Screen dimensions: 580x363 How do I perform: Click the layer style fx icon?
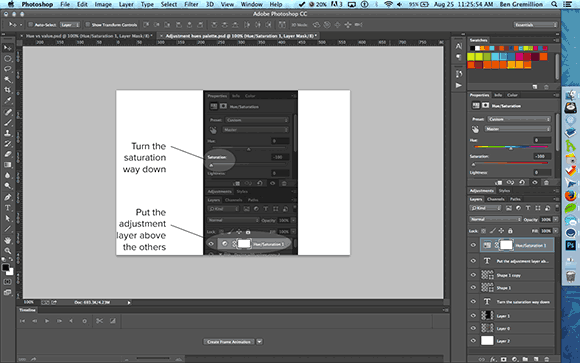pyautogui.click(x=493, y=359)
